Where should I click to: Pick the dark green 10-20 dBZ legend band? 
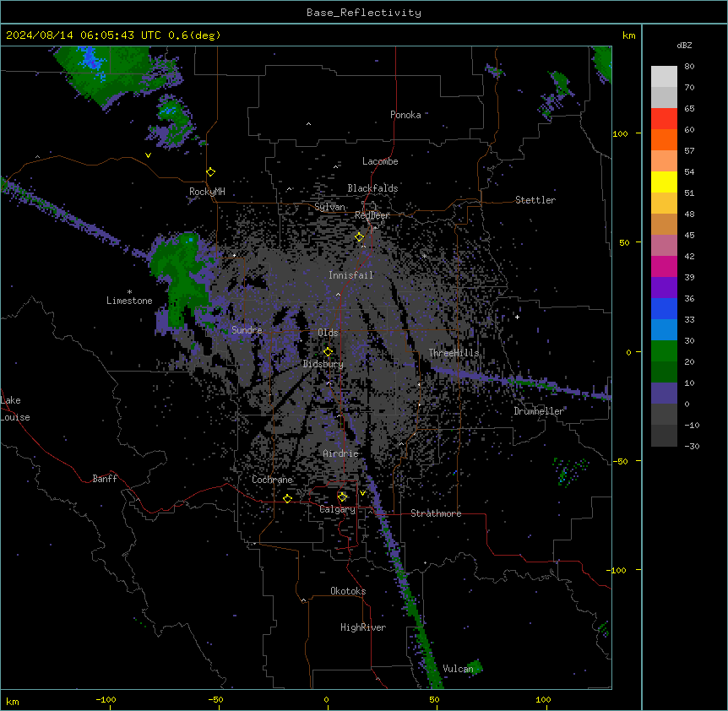[664, 372]
